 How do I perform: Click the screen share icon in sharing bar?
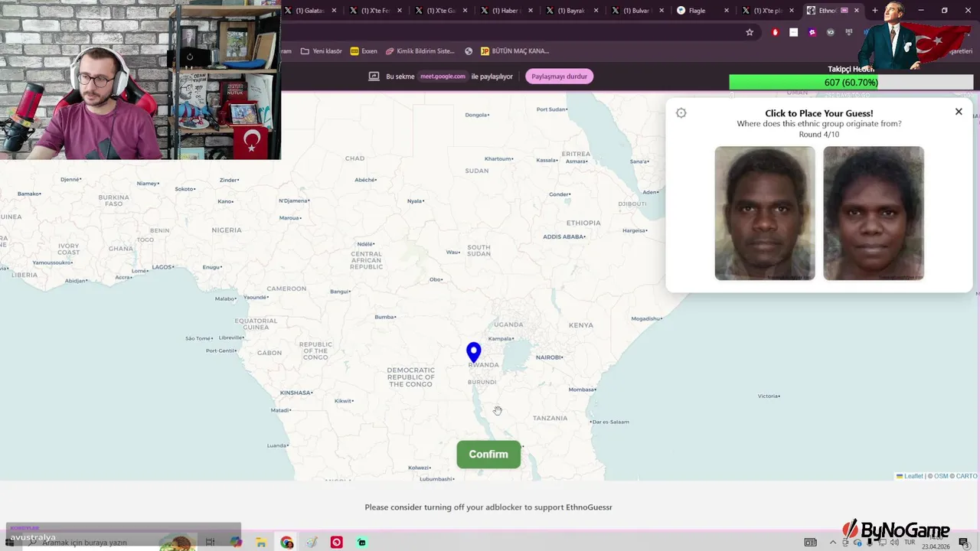coord(374,77)
